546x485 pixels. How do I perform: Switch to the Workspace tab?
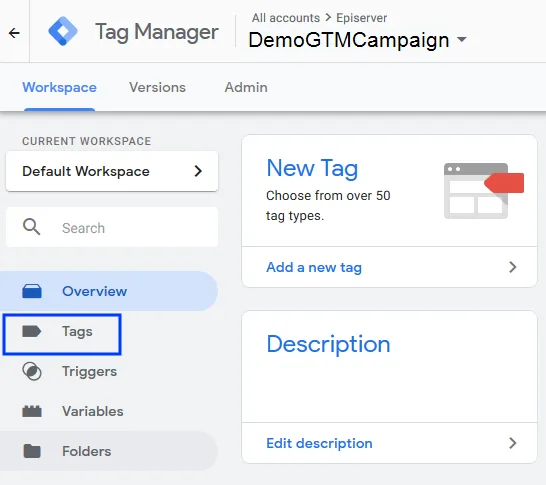point(60,87)
